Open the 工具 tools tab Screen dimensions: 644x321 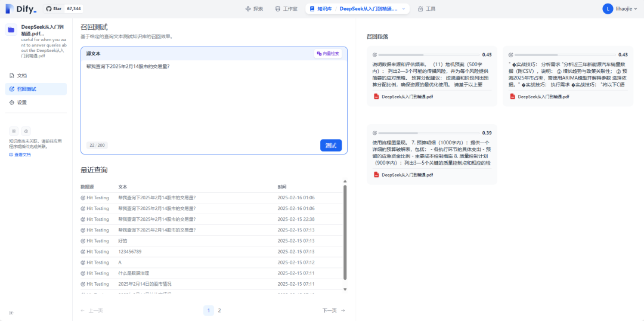(x=426, y=8)
